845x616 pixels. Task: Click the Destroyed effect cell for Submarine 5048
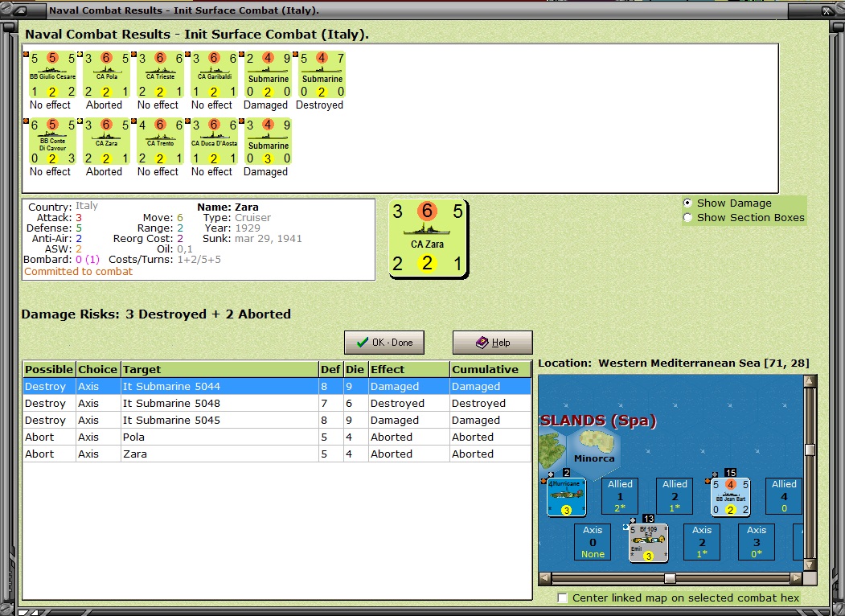tap(409, 403)
